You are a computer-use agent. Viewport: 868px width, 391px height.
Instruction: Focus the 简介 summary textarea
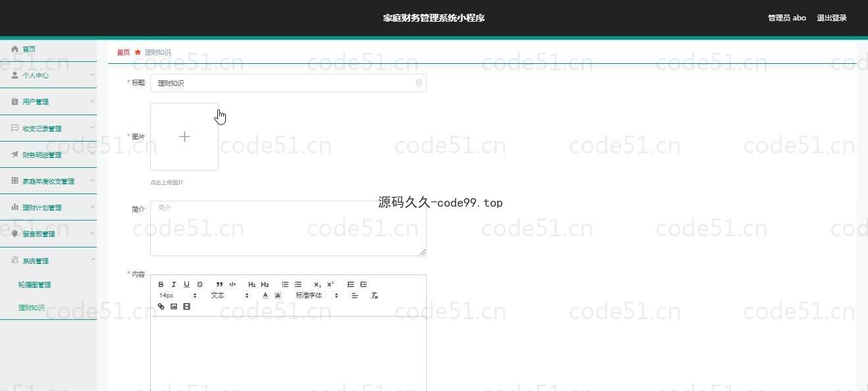point(288,228)
